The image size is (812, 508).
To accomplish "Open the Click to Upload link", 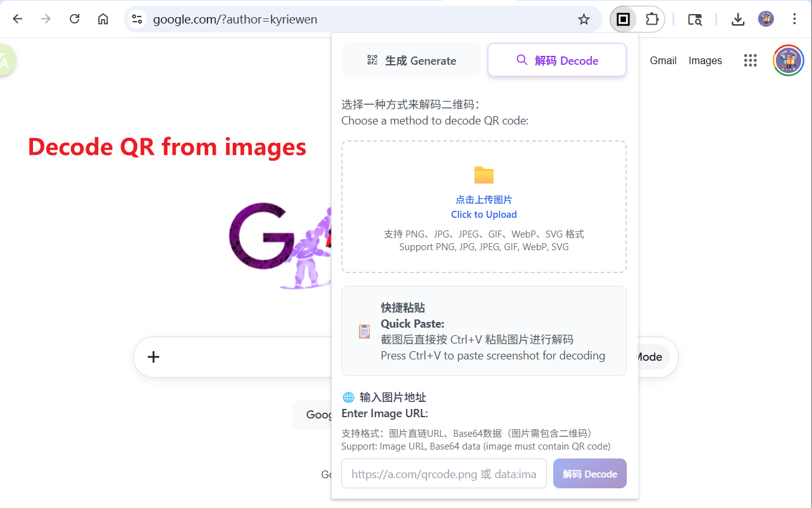I will click(484, 214).
